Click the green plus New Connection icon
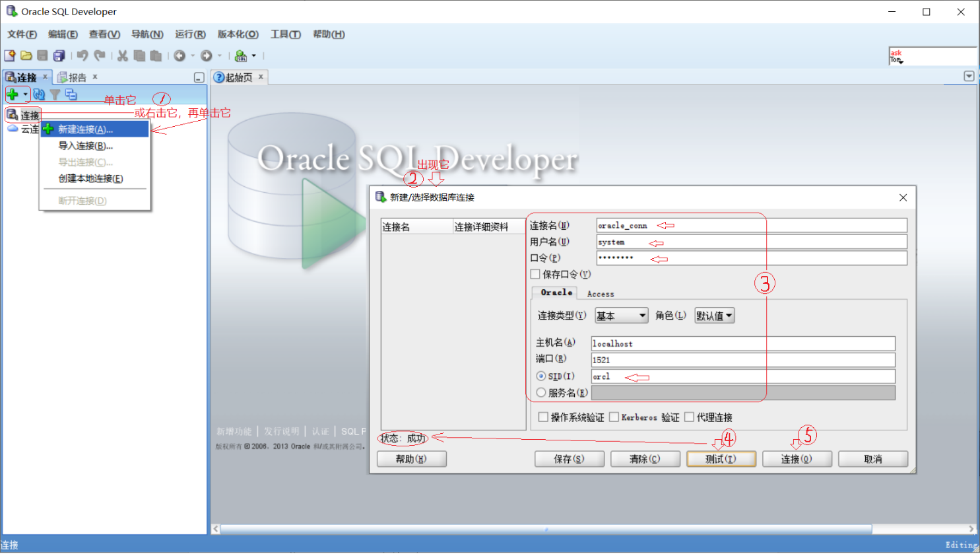 coord(11,94)
